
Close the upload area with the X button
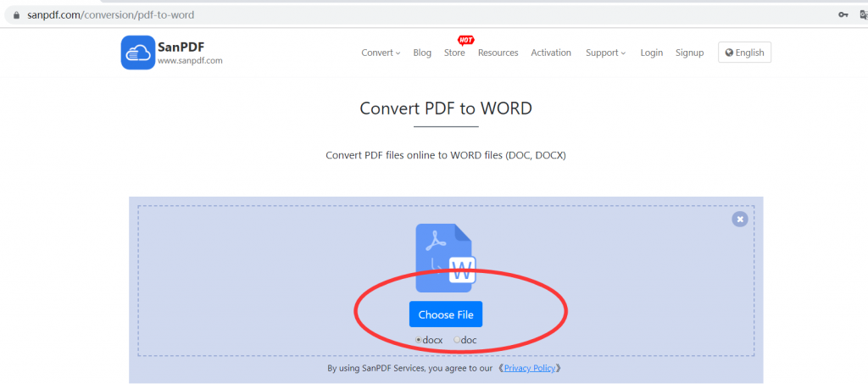[739, 219]
